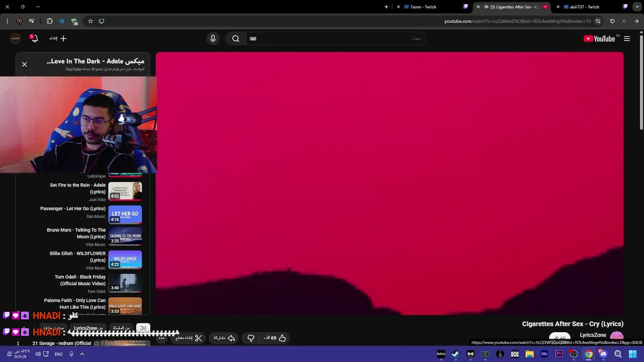Click the blue sound wave extension icon
644x362 pixels.
click(x=61, y=21)
